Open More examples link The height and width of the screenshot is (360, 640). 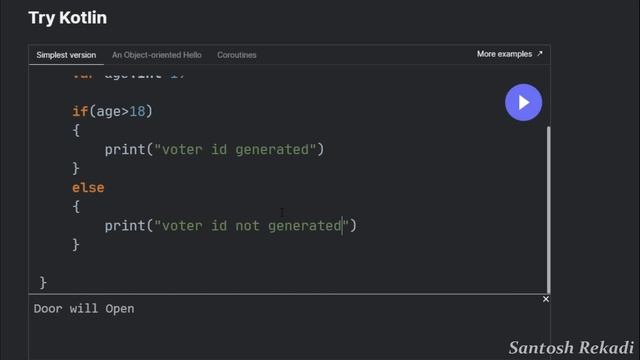(x=510, y=54)
